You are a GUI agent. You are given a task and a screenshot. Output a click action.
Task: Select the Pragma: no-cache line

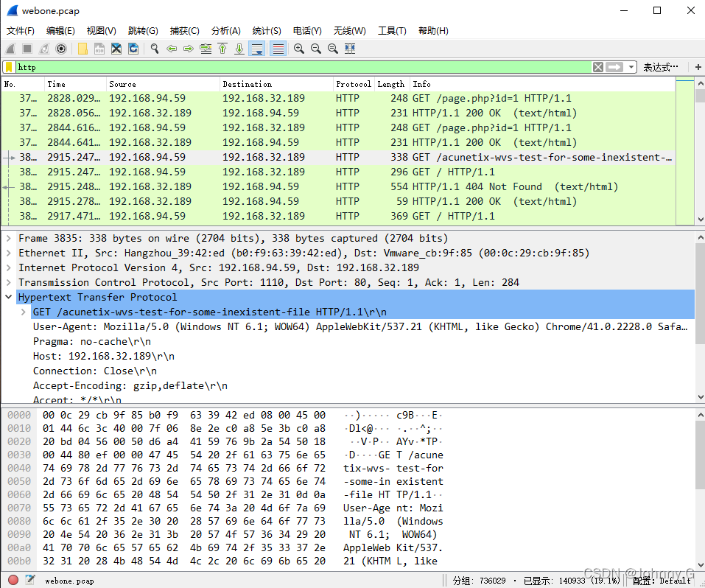(x=92, y=341)
